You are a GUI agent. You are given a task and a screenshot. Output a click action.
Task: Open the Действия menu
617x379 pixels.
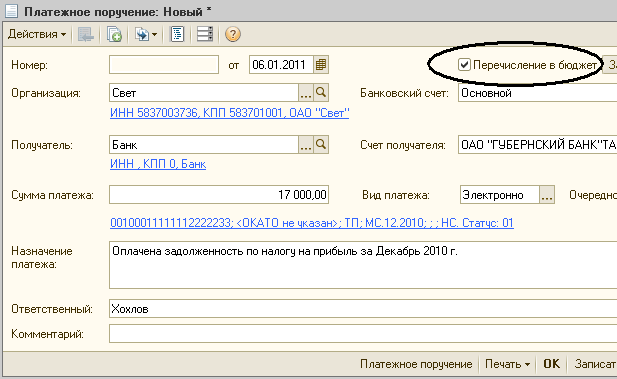pyautogui.click(x=37, y=34)
